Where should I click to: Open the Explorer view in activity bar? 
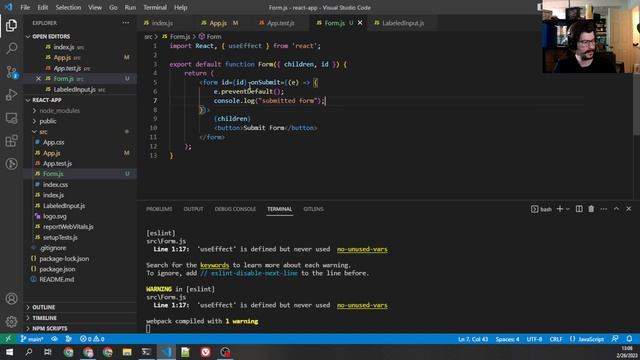(11, 25)
